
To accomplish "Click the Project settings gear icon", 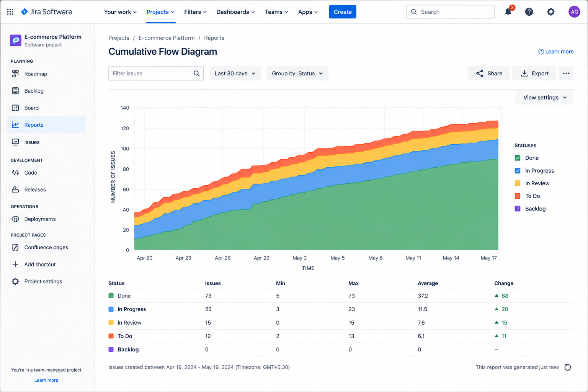I will tap(15, 281).
